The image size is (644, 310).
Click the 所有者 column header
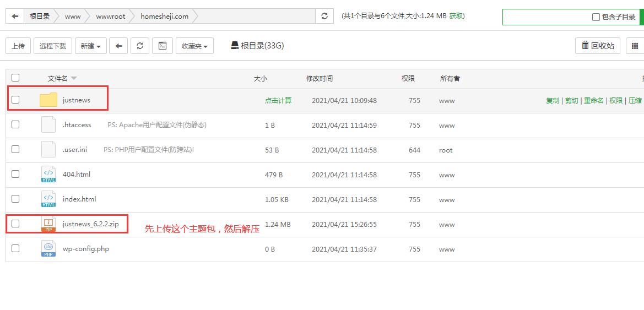[x=450, y=78]
